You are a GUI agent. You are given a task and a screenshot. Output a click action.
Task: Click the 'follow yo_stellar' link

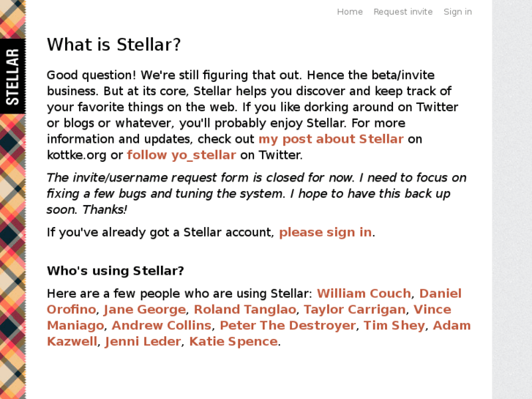tap(181, 155)
